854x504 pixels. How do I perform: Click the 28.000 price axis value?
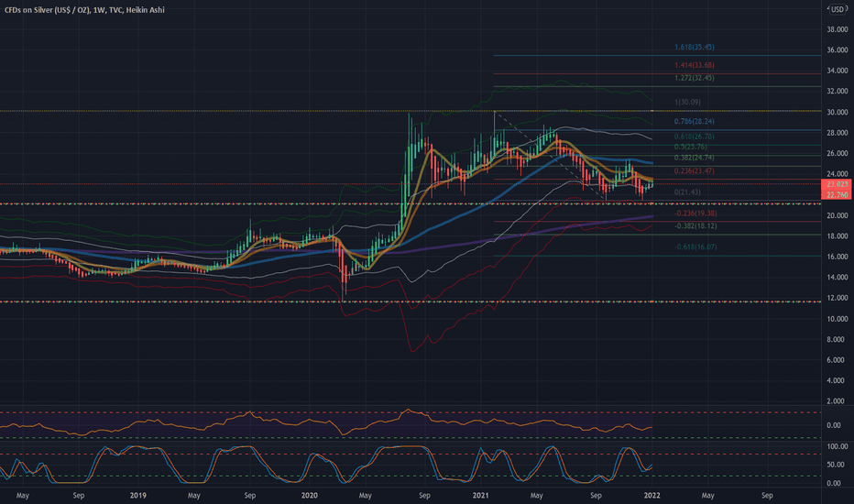pyautogui.click(x=838, y=133)
